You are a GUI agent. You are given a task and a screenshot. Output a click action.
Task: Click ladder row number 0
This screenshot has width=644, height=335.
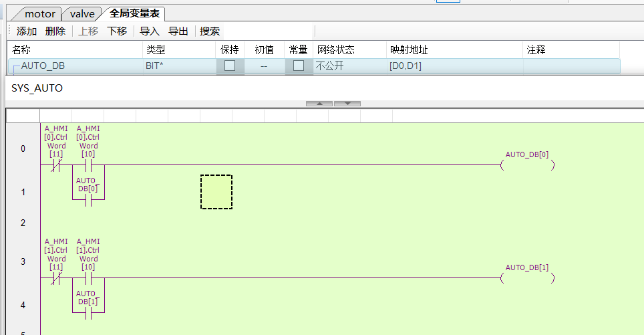point(23,148)
